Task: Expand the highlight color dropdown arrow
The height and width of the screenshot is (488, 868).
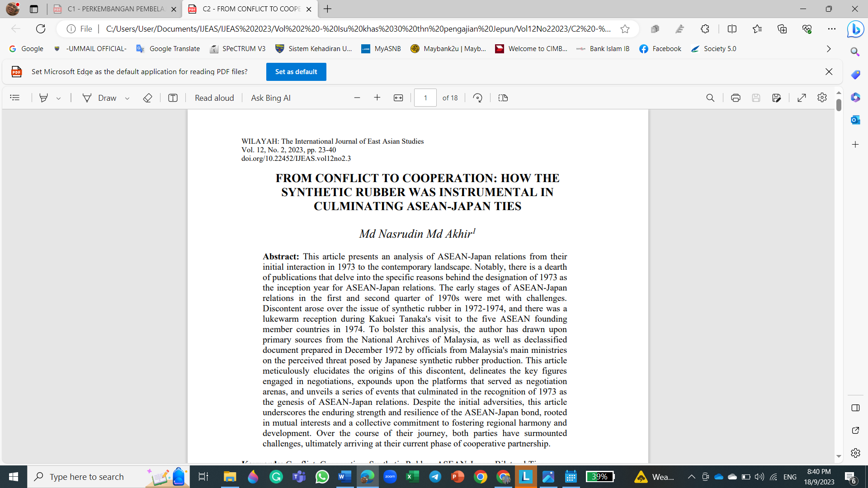Action: pos(59,98)
